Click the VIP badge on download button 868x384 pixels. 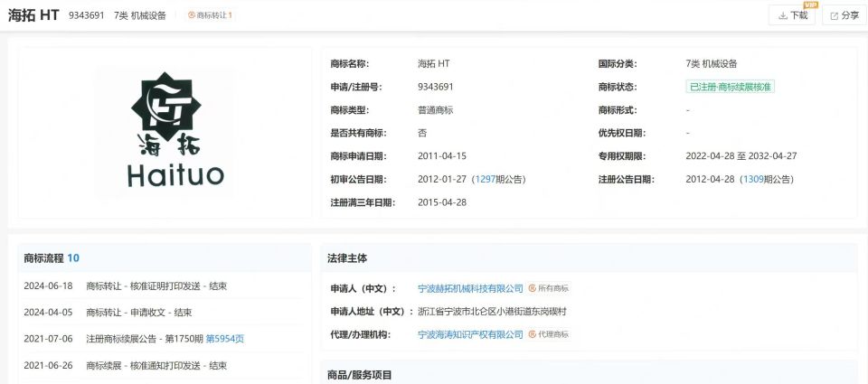click(x=810, y=5)
